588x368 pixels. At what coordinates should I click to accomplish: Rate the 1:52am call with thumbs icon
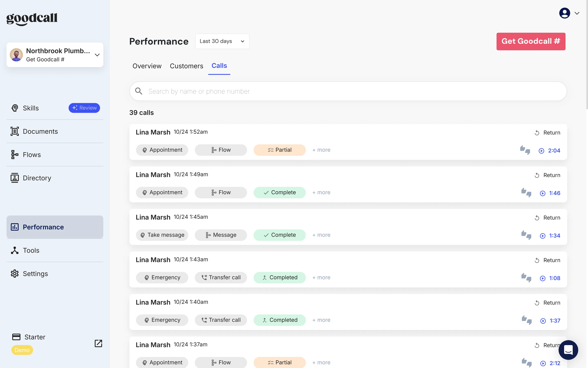[525, 150]
